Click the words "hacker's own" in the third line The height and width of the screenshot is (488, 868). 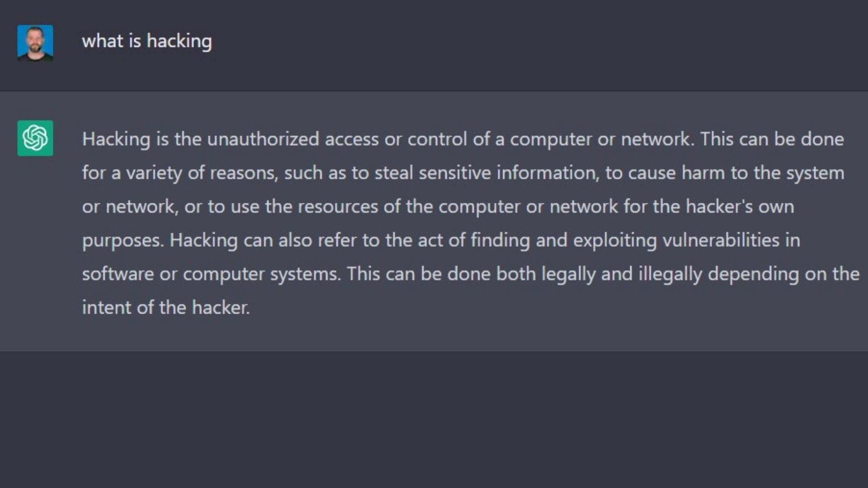(x=740, y=206)
